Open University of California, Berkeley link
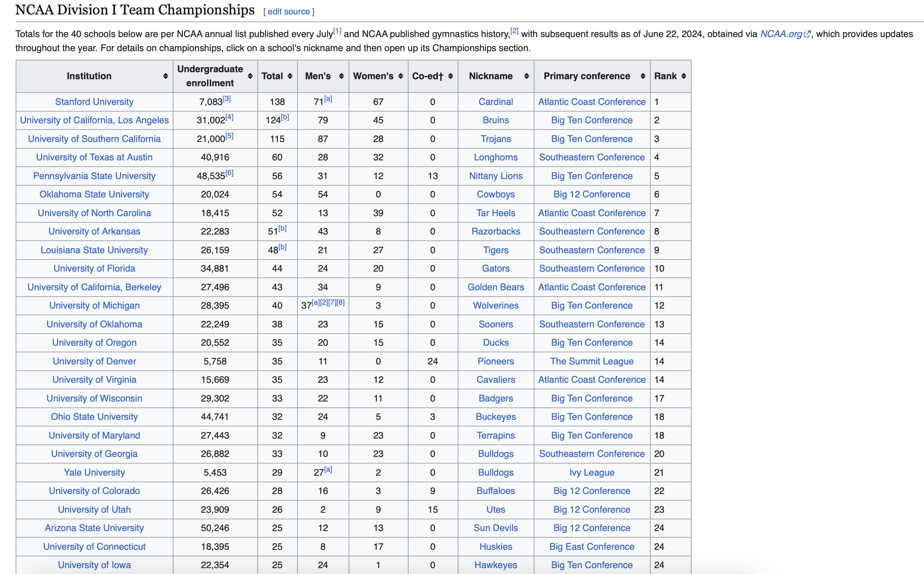 [94, 287]
